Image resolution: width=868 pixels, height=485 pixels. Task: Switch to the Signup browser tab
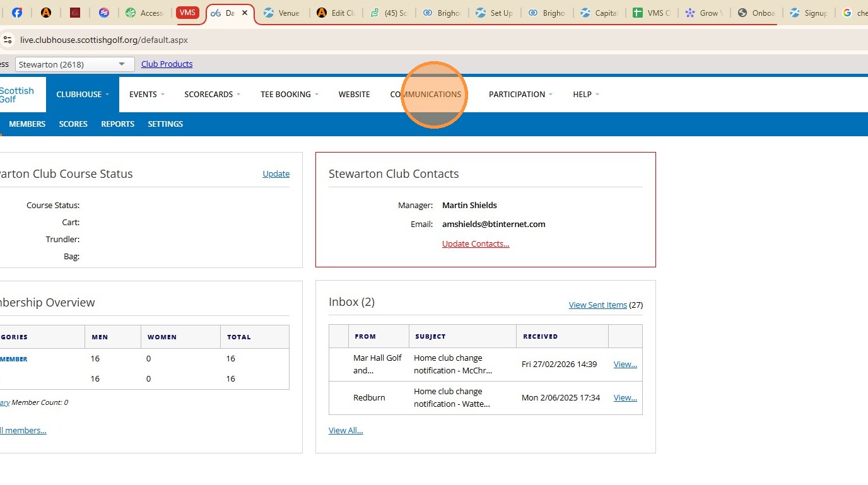810,13
